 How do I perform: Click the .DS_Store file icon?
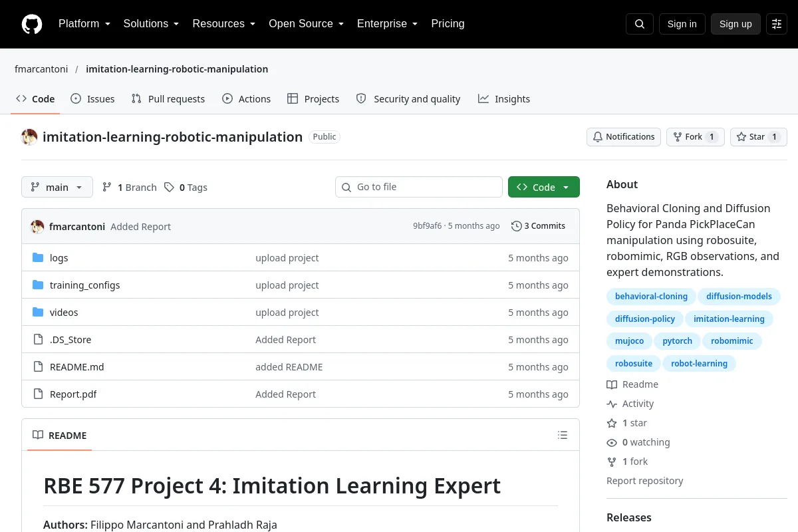tap(38, 340)
